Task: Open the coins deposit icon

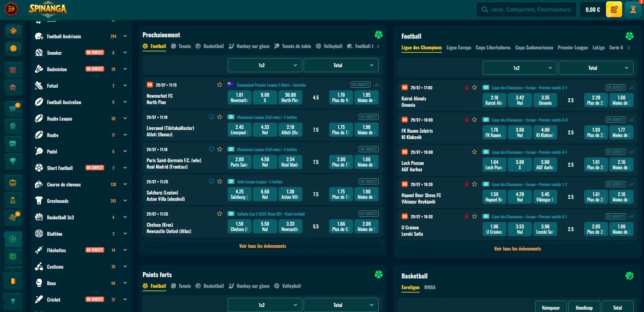Action: (614, 9)
